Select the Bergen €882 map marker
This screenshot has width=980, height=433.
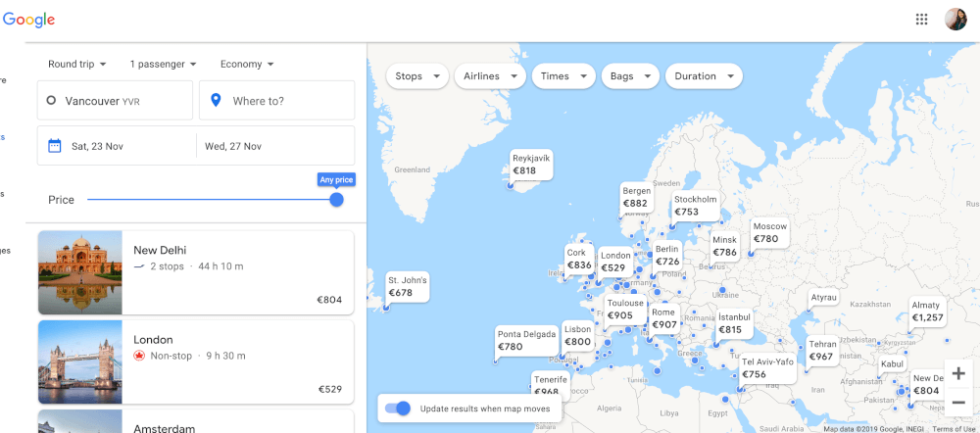click(636, 197)
